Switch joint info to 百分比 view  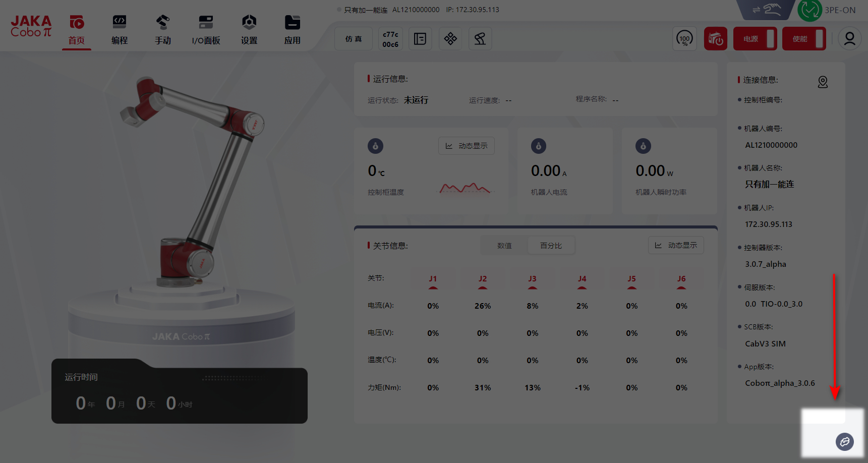coord(551,246)
